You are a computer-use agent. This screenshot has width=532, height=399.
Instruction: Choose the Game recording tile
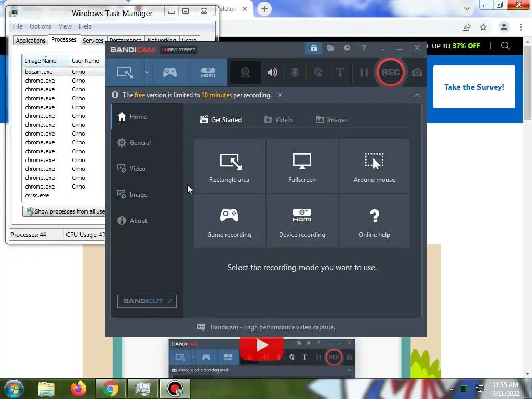point(229,221)
